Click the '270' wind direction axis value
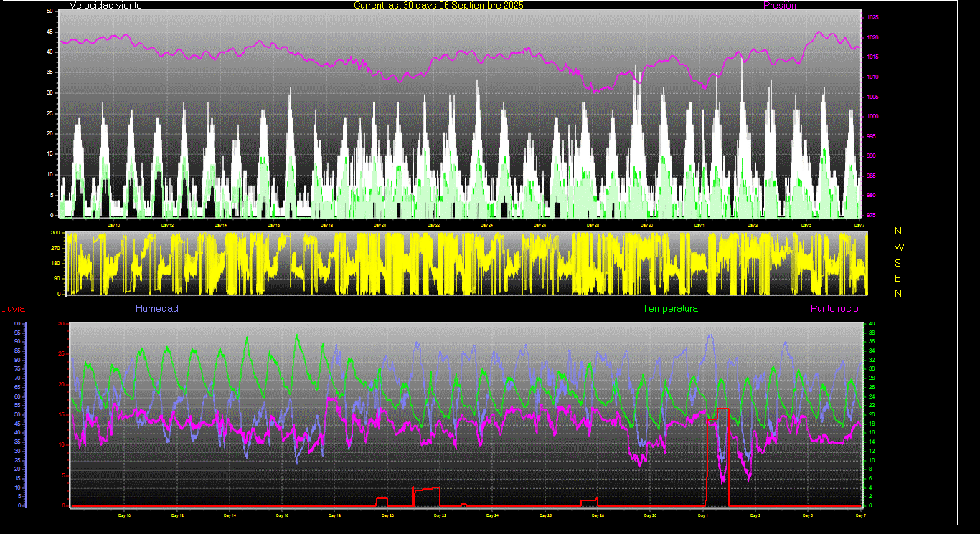The image size is (980, 534). [x=55, y=248]
